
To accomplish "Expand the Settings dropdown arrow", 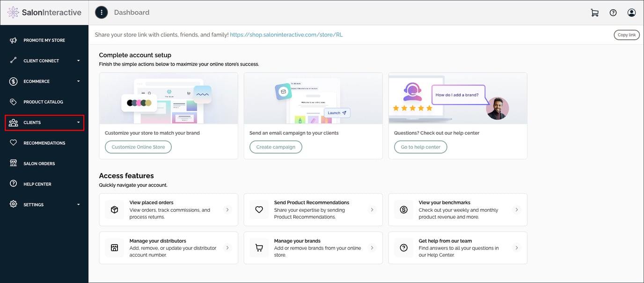I will click(x=78, y=205).
